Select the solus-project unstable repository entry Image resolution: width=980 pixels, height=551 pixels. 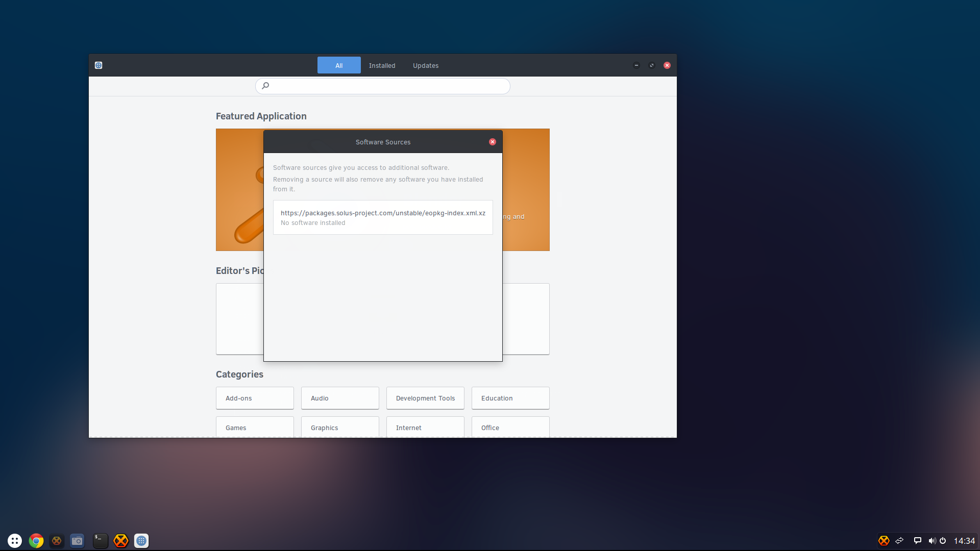pyautogui.click(x=383, y=217)
